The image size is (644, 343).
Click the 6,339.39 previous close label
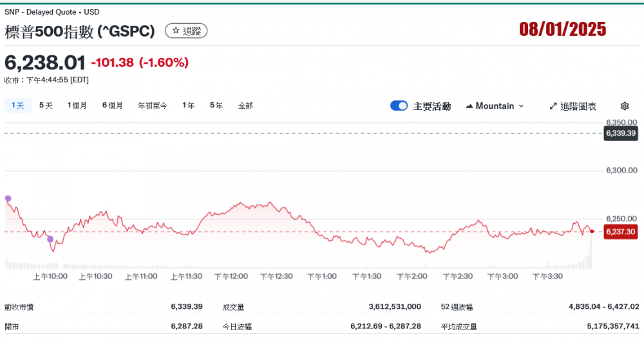coord(620,133)
